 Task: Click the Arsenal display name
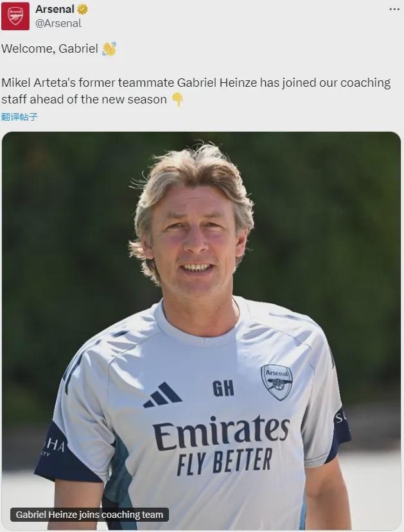click(55, 9)
